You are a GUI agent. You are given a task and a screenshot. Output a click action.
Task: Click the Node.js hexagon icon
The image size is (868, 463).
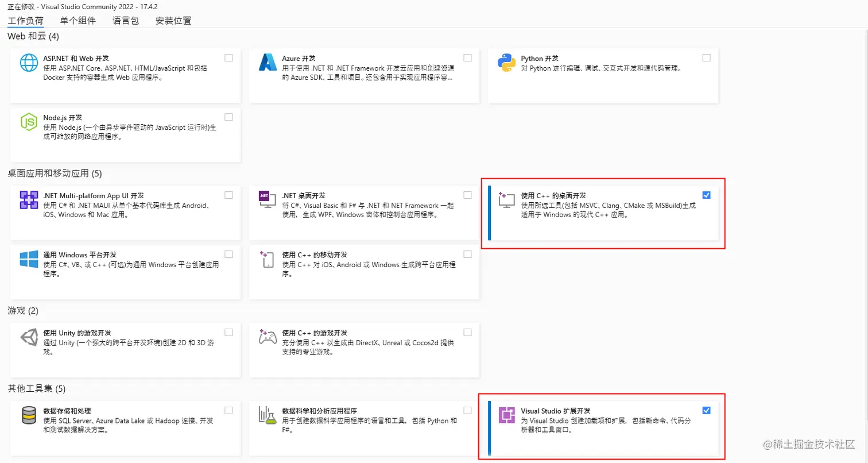point(29,121)
